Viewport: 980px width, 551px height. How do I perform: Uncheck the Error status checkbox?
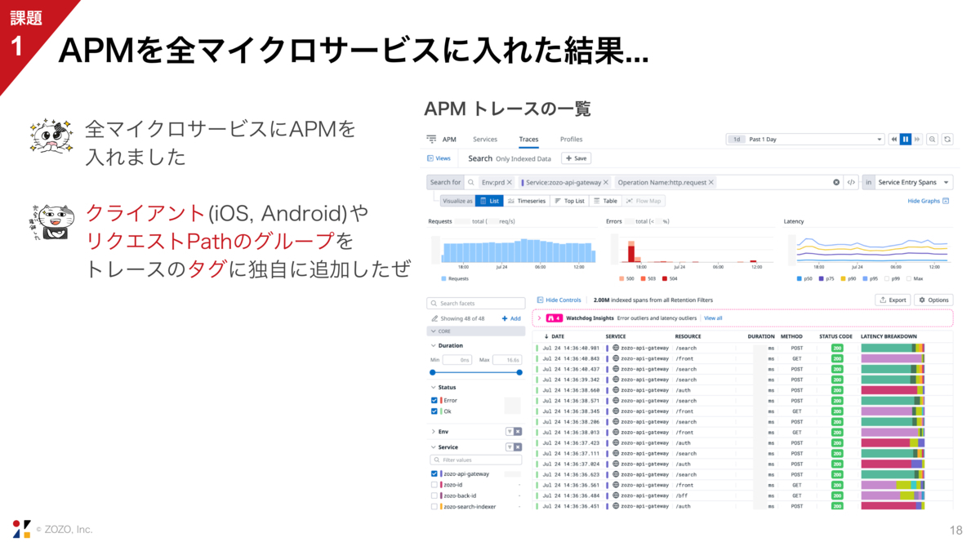tap(434, 401)
